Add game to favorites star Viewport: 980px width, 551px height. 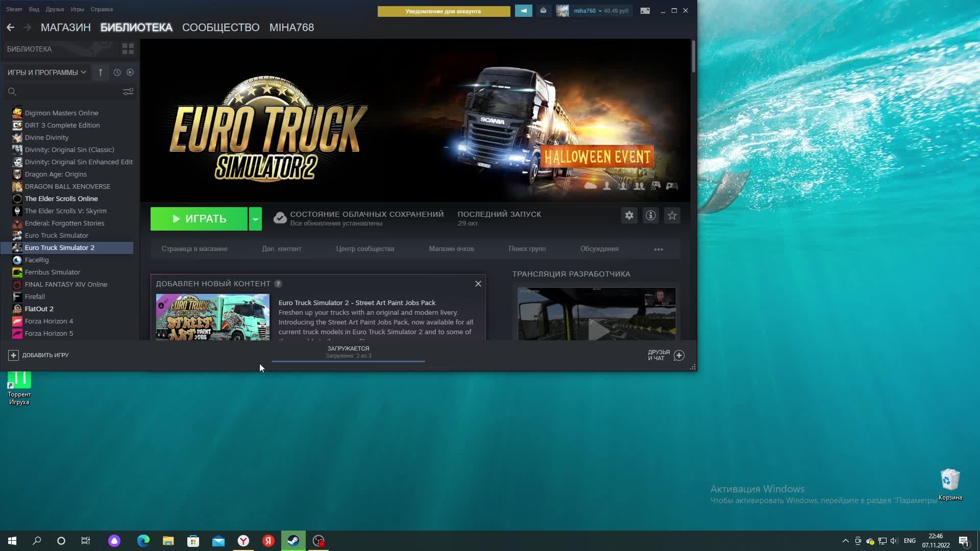tap(672, 215)
